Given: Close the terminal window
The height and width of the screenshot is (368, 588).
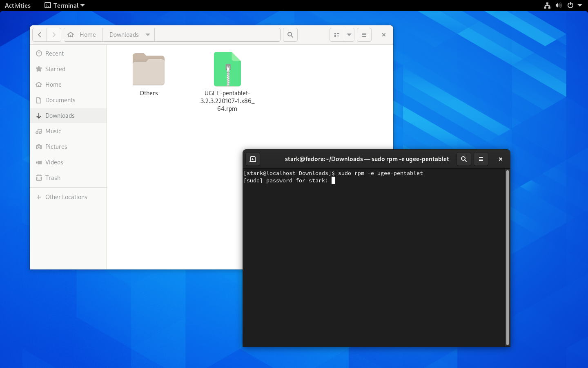Looking at the screenshot, I should 501,159.
